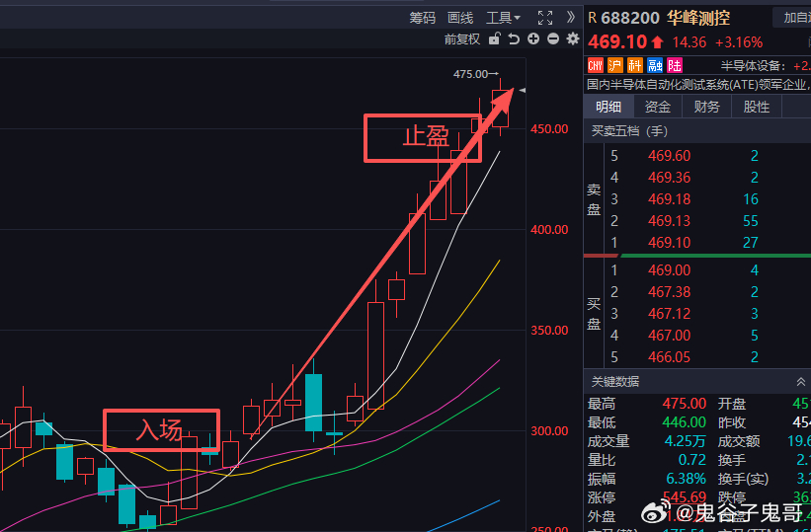Switch to the 股性 tab

click(x=756, y=107)
